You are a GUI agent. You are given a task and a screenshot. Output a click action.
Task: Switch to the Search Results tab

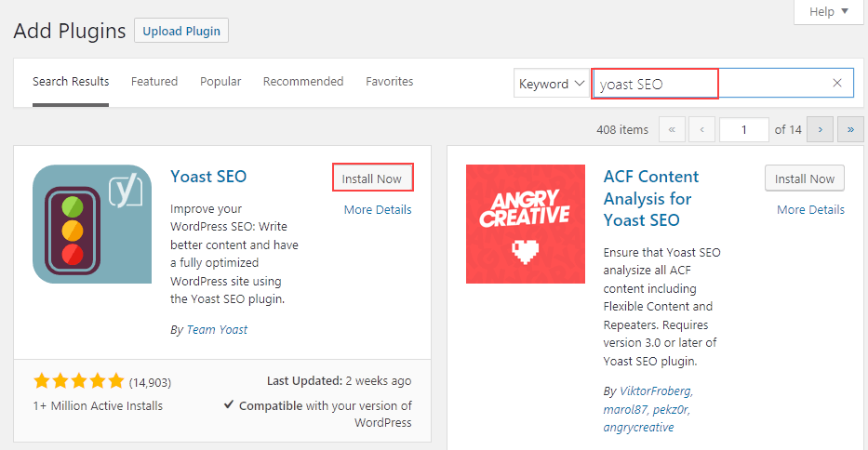coord(71,82)
